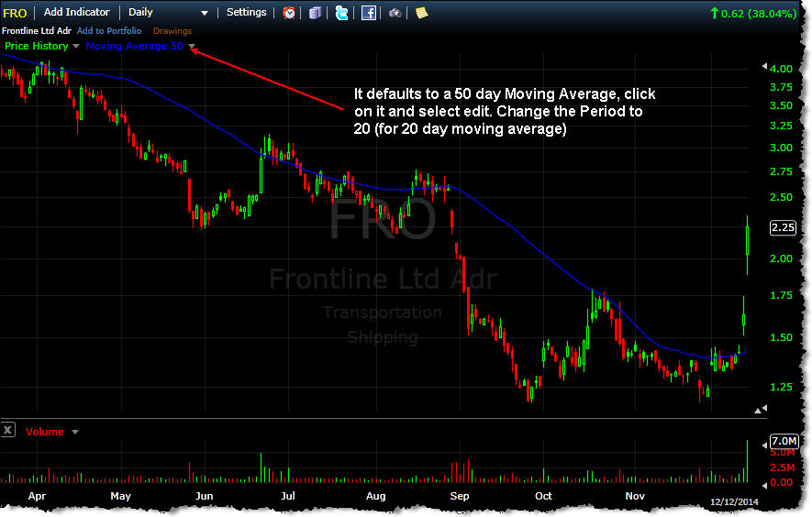This screenshot has width=812, height=517.
Task: Open the Daily timeframe dropdown
Action: 168,13
